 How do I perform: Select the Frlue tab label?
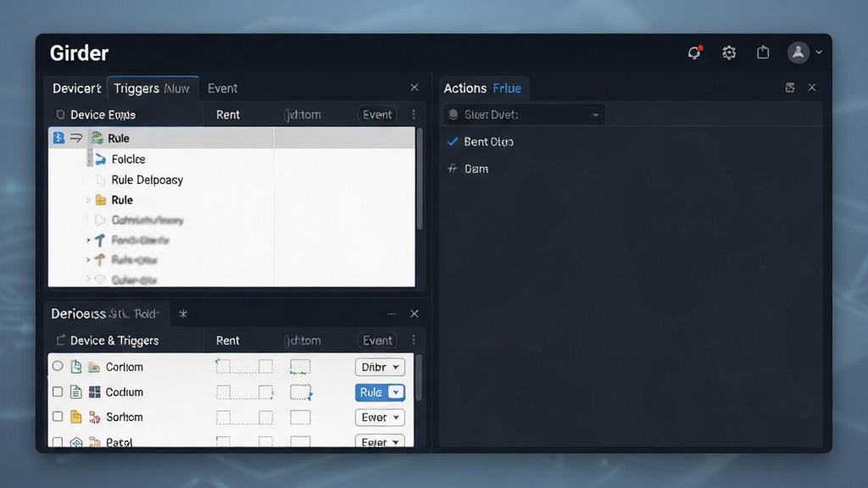(x=507, y=88)
